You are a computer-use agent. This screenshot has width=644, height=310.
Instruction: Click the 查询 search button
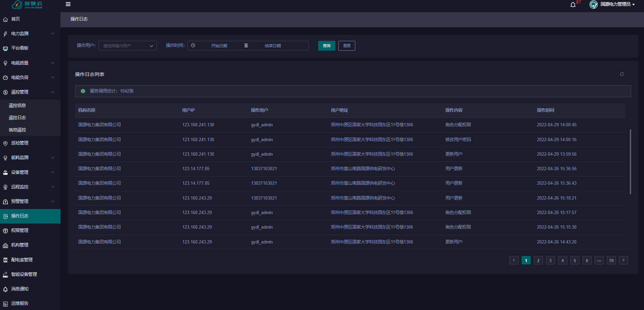click(326, 46)
